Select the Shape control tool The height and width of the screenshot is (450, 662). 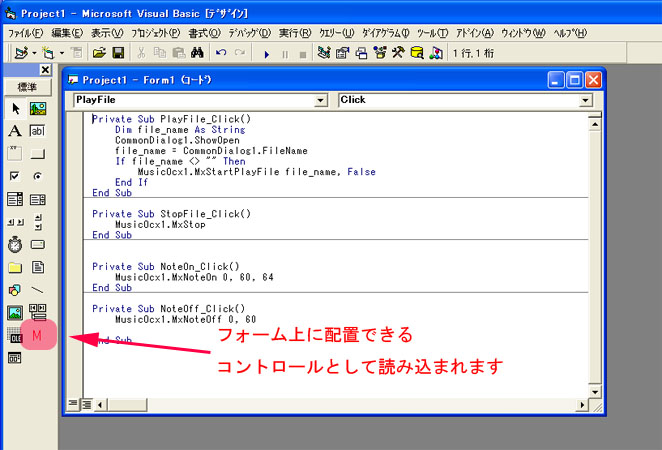15,290
